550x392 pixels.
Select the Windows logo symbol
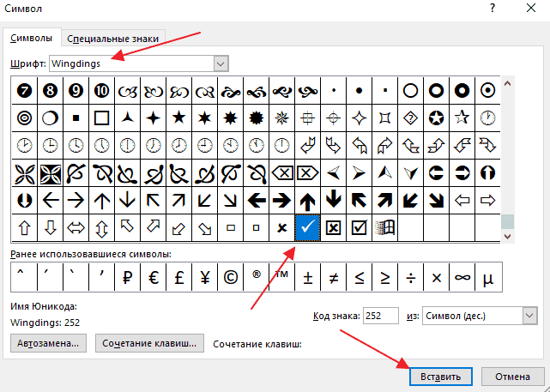click(385, 227)
